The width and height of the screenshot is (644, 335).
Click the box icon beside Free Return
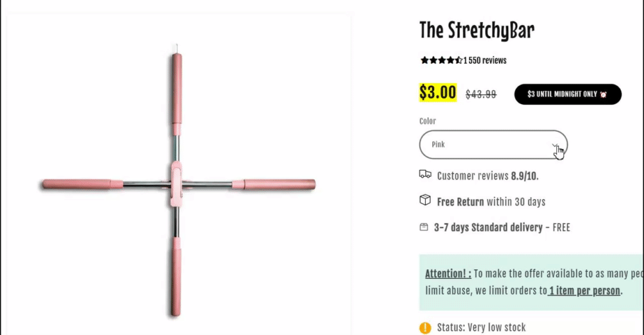coord(425,201)
